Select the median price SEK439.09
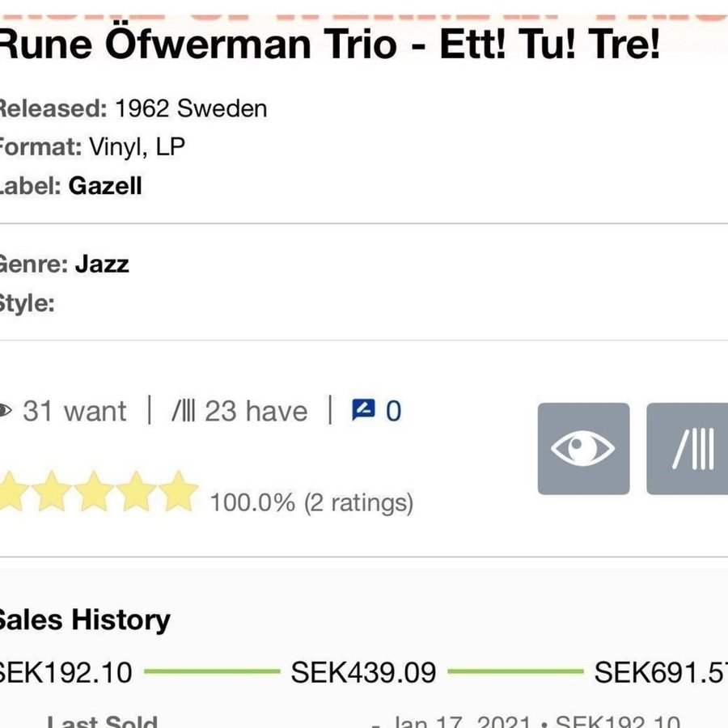728x728 pixels. point(363,671)
